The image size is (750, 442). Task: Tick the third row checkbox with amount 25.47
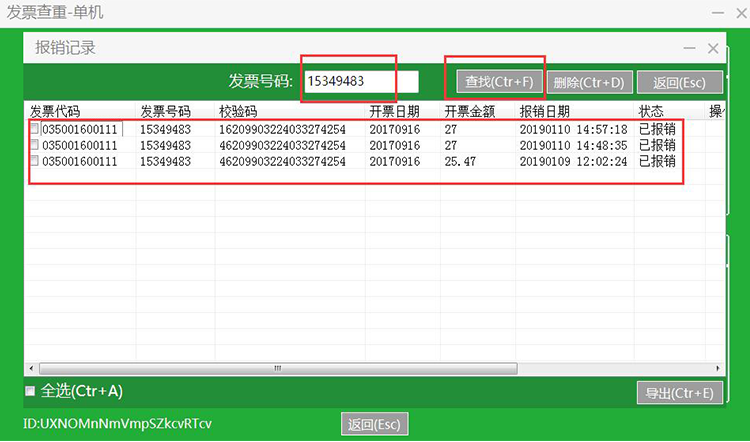pos(35,160)
